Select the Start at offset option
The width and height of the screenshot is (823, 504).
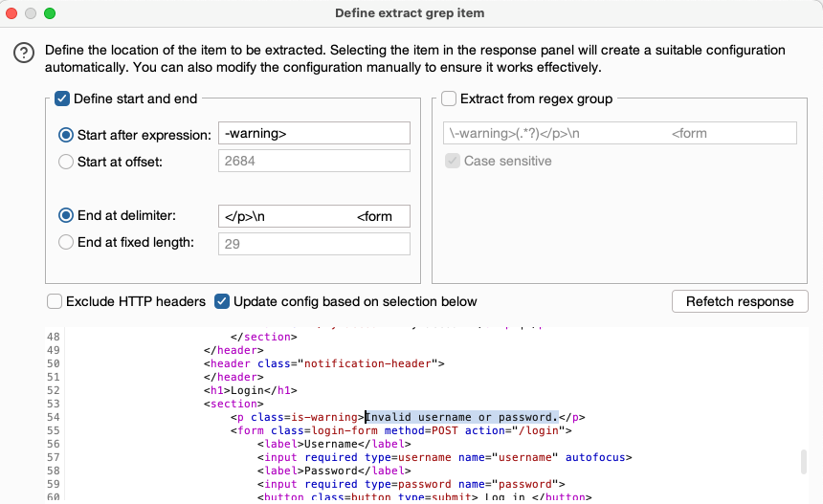tap(66, 162)
